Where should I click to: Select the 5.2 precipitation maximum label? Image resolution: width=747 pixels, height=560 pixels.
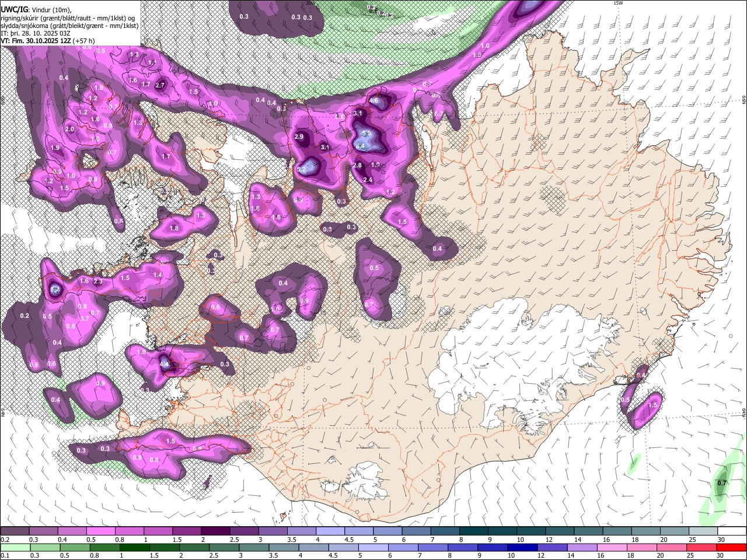point(302,169)
